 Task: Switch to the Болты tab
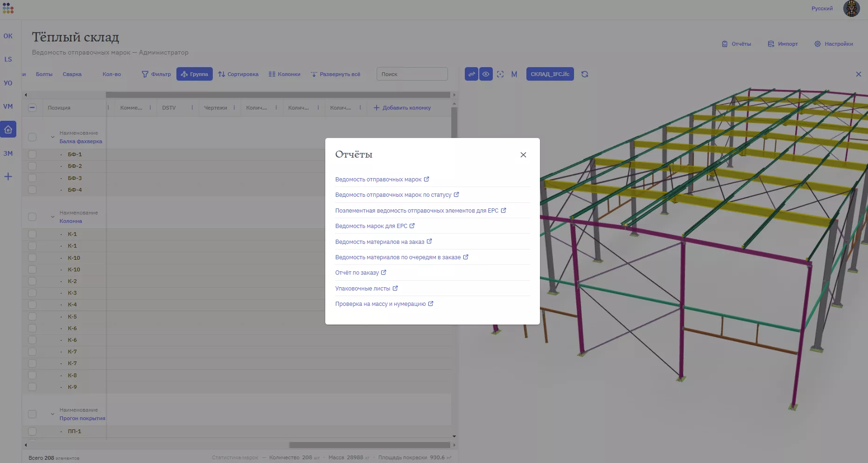coord(44,74)
